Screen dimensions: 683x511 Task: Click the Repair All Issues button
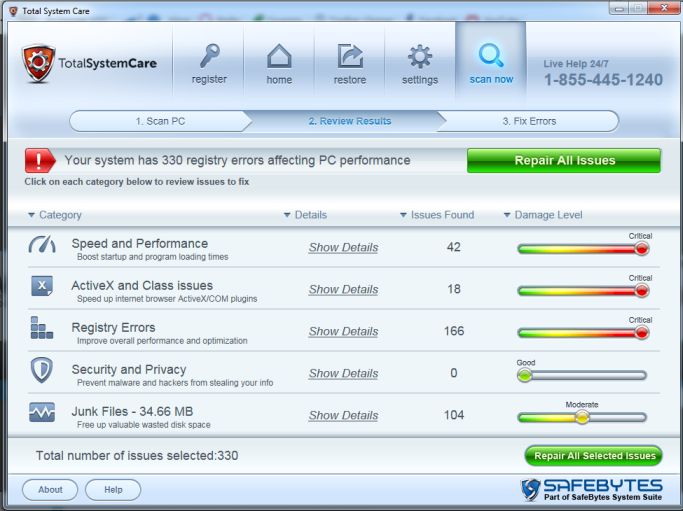click(564, 161)
